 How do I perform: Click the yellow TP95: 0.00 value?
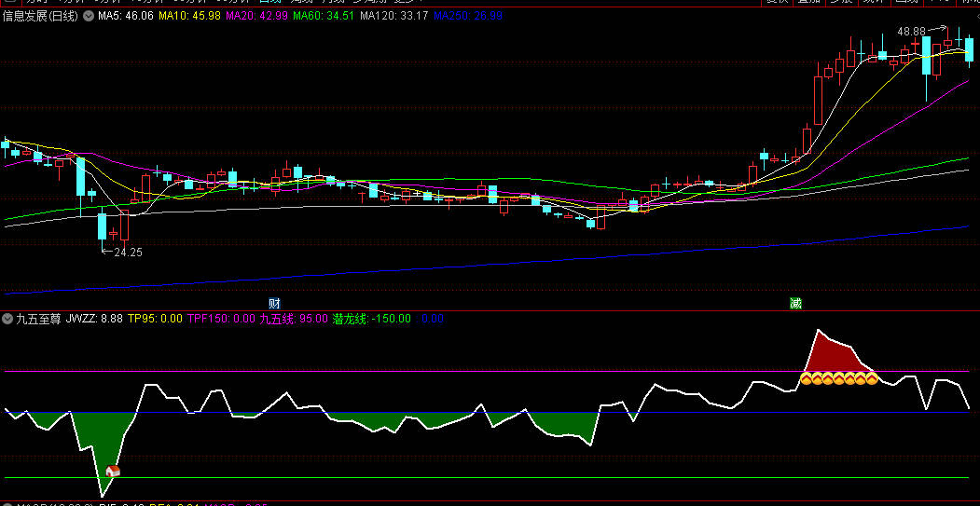pyautogui.click(x=155, y=319)
